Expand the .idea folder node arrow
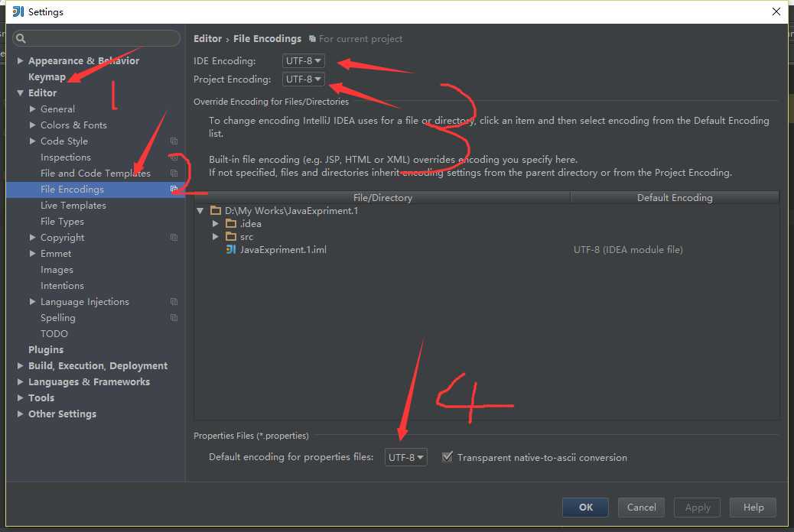 tap(215, 223)
